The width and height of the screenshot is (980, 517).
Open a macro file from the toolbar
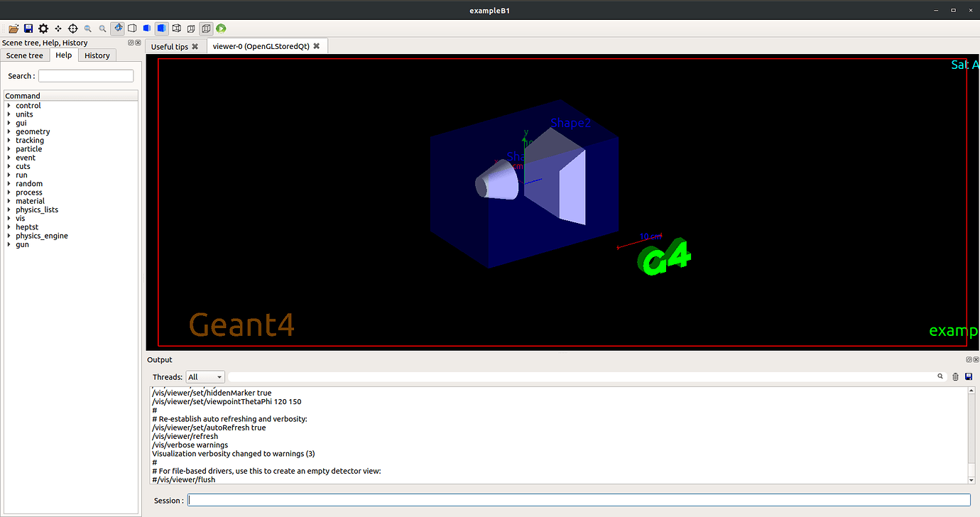click(x=13, y=28)
